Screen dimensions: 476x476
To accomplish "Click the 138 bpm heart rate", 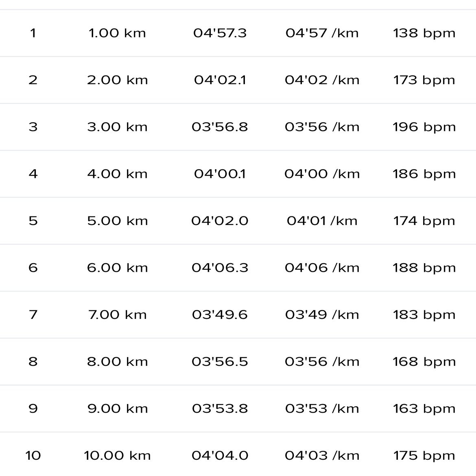I will (x=424, y=33).
